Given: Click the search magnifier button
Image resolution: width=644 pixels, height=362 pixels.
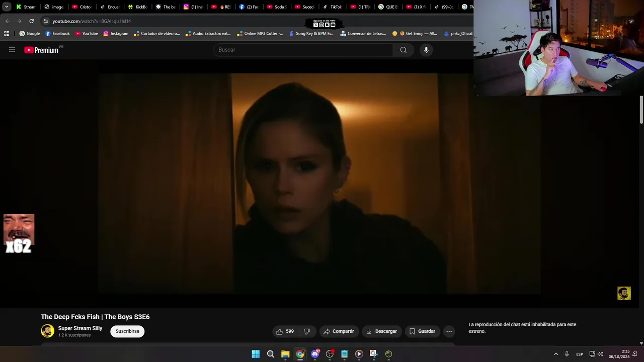Looking at the screenshot, I should click(403, 50).
